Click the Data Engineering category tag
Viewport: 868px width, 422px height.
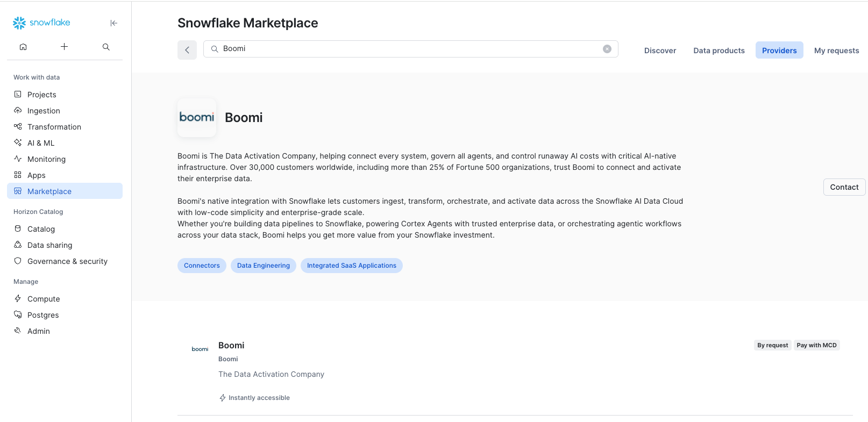(x=264, y=266)
